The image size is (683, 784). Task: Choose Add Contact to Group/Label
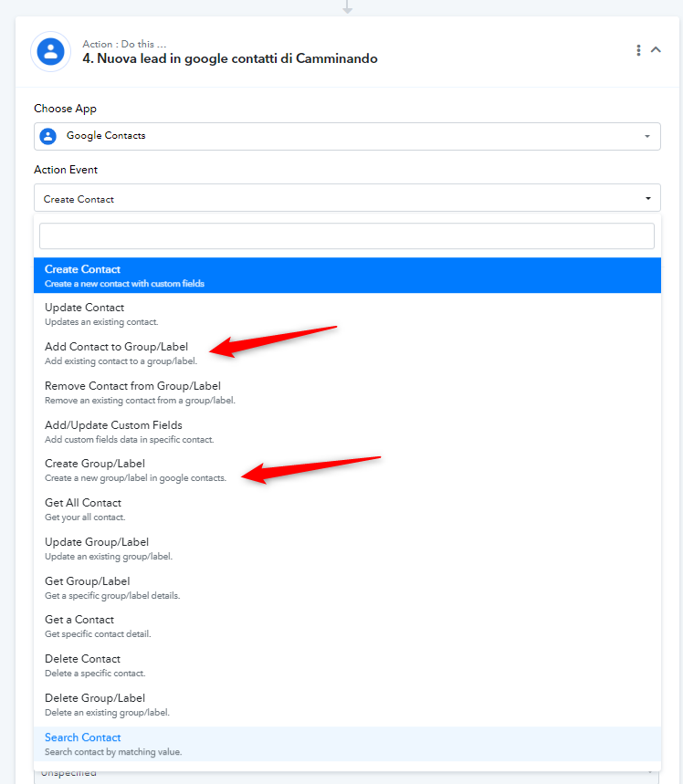347,353
